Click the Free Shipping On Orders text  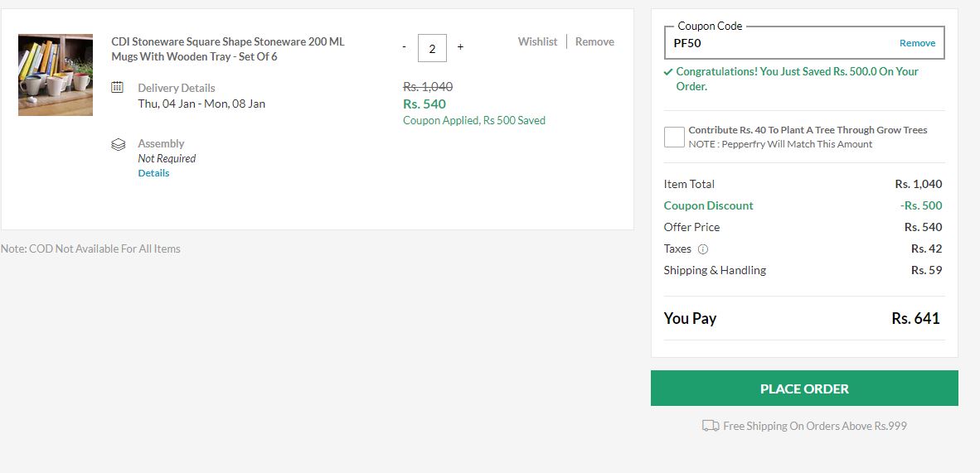click(815, 426)
